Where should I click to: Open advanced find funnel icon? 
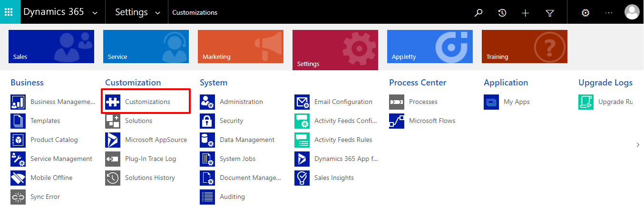click(x=550, y=13)
